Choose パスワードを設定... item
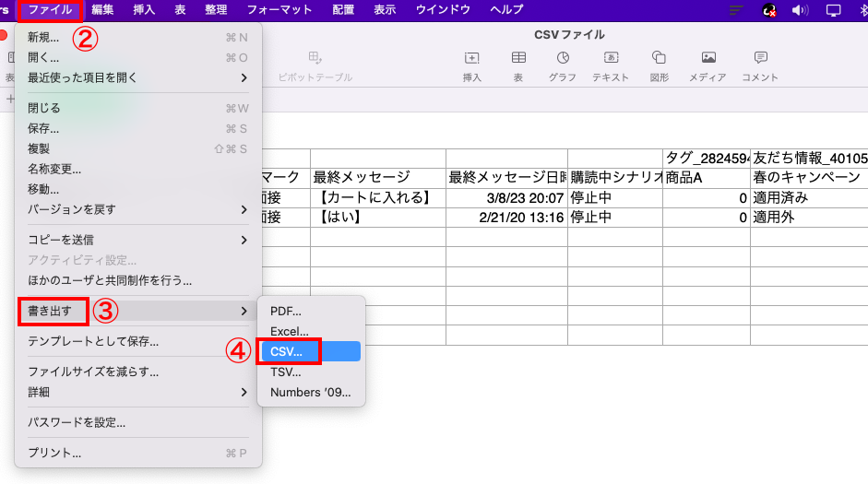 point(137,422)
